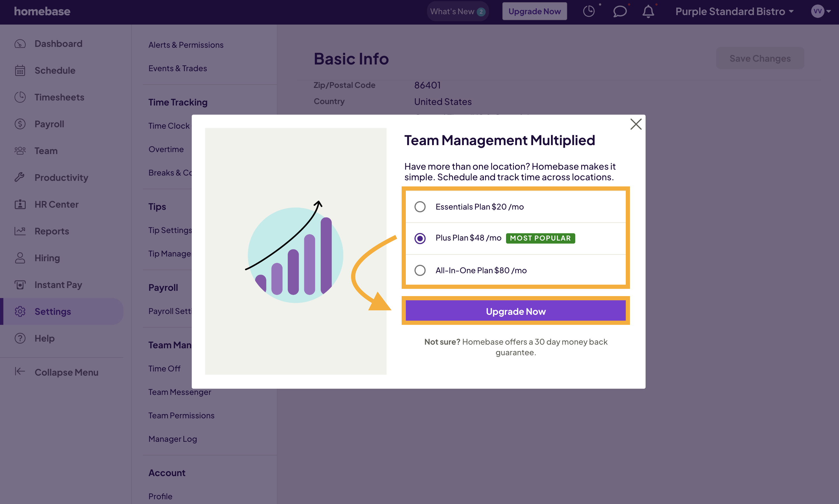
Task: Click the Time Off settings link
Action: click(164, 368)
